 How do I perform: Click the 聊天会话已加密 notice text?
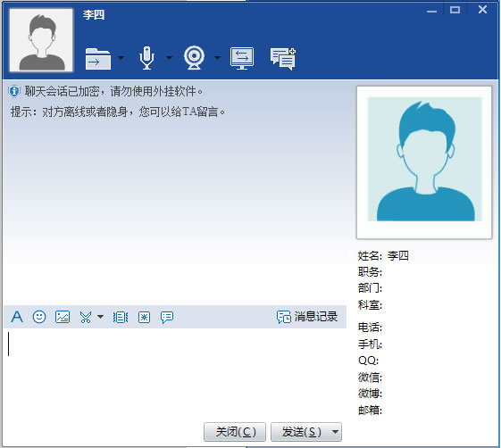pyautogui.click(x=113, y=92)
